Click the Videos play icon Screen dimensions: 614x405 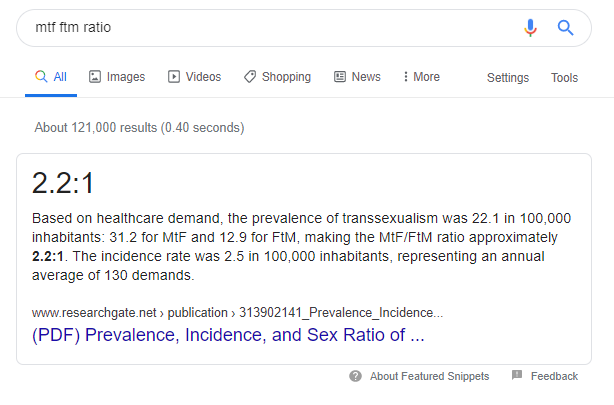coord(174,77)
